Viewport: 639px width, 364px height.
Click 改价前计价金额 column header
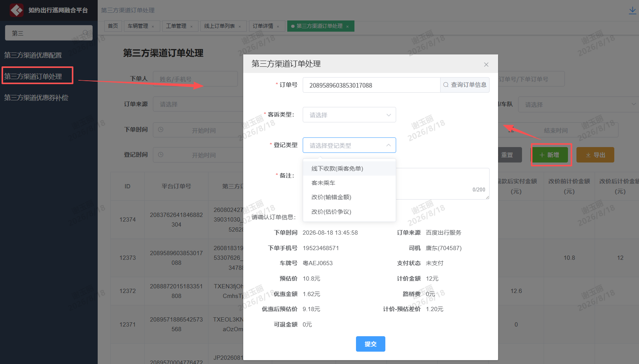569,186
